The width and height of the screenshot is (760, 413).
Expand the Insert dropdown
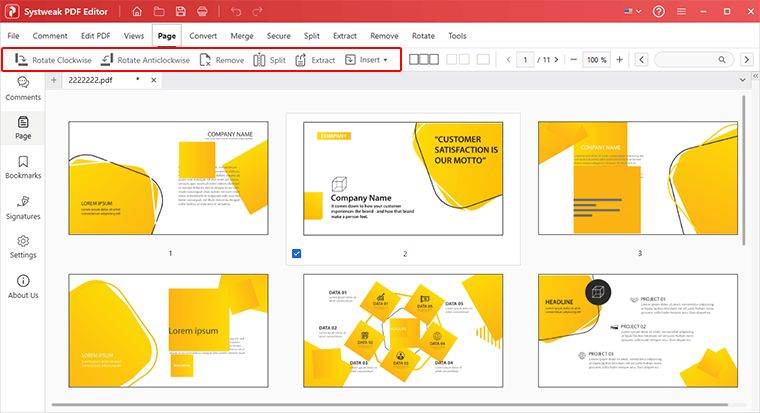pos(366,60)
